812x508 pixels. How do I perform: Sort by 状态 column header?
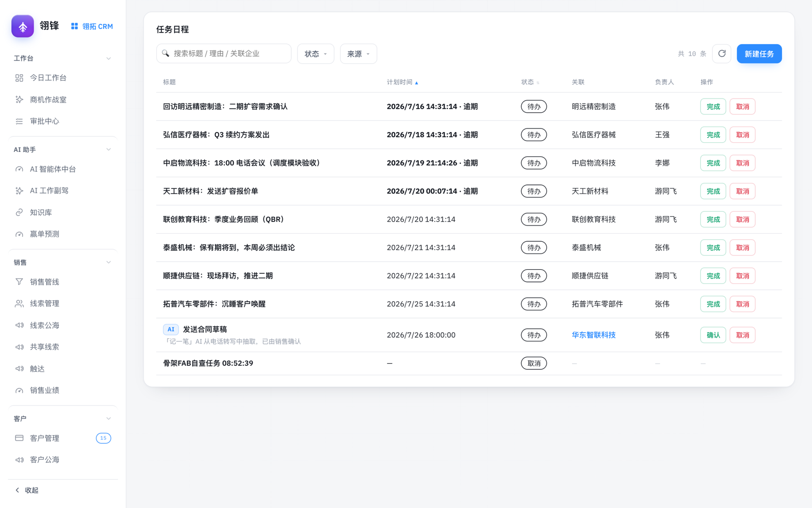tap(530, 82)
